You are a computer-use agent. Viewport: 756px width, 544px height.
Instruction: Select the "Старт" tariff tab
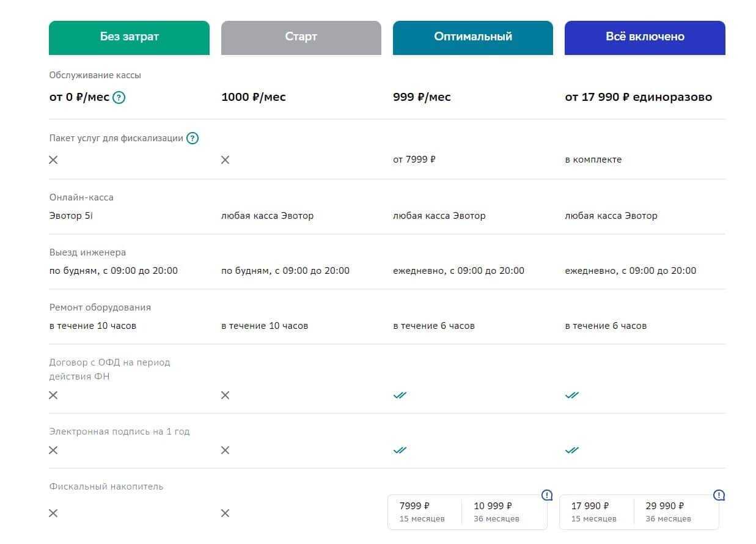point(301,37)
